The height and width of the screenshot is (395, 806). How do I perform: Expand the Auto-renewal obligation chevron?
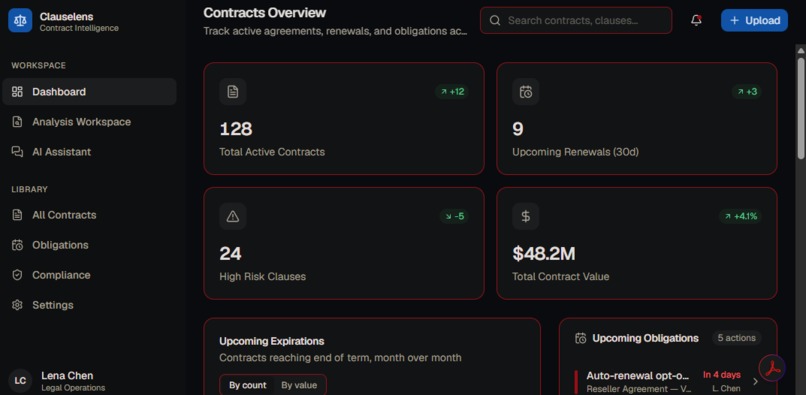[x=755, y=382]
